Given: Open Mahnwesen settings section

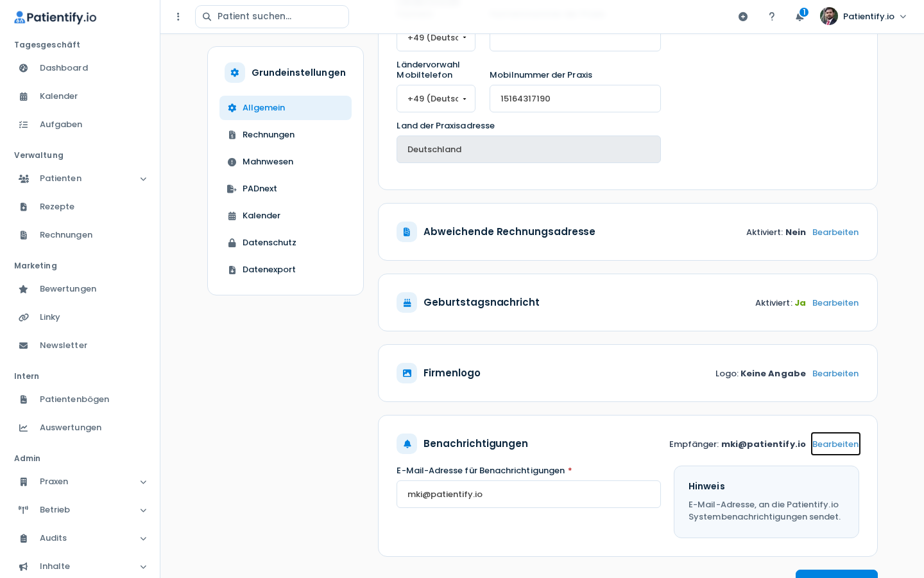Looking at the screenshot, I should click(x=286, y=162).
